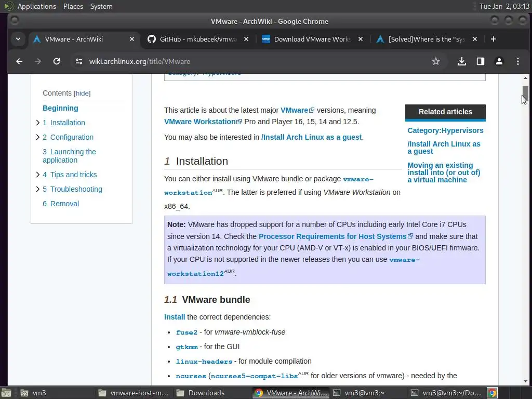The width and height of the screenshot is (532, 399).
Task: Open /Install Arch Linux as a guest related article
Action: (444, 148)
